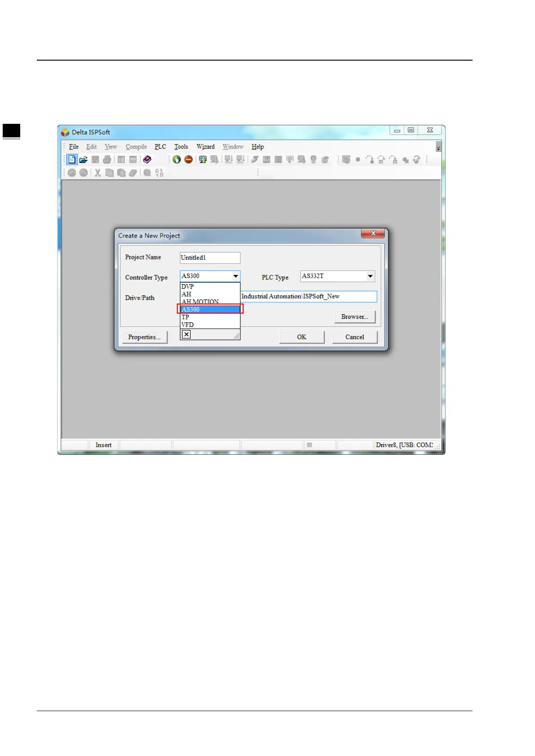Screen dimensions: 535x756
Task: Click the Cut scissors icon
Action: 97,173
